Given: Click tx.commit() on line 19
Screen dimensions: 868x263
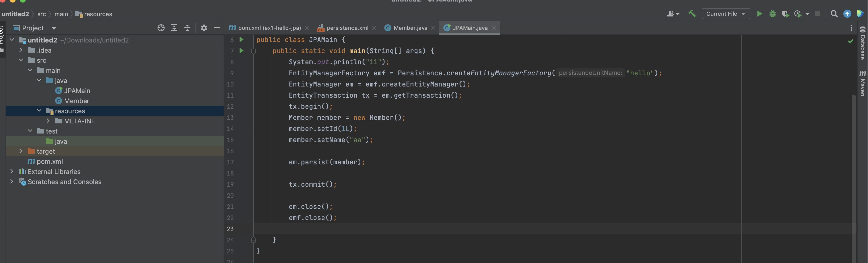Looking at the screenshot, I should (312, 184).
